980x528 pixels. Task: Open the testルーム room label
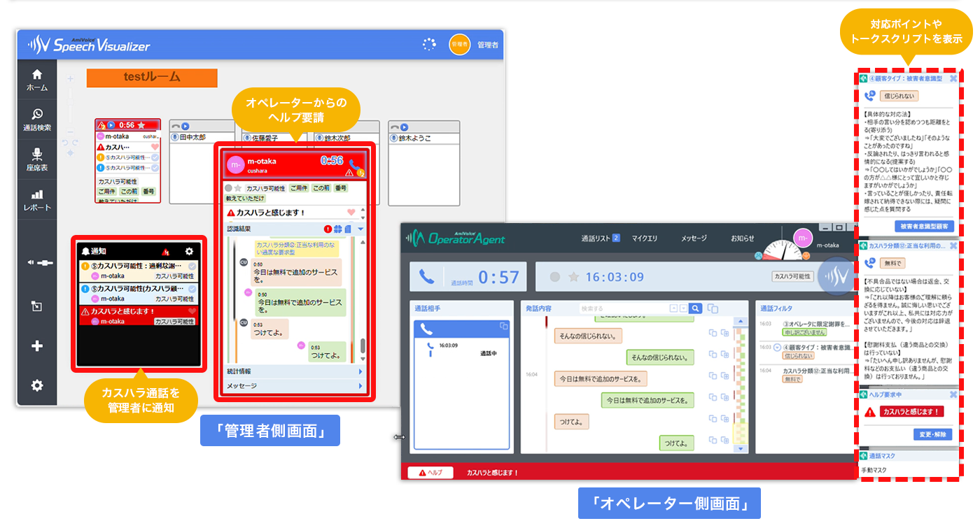tap(152, 78)
